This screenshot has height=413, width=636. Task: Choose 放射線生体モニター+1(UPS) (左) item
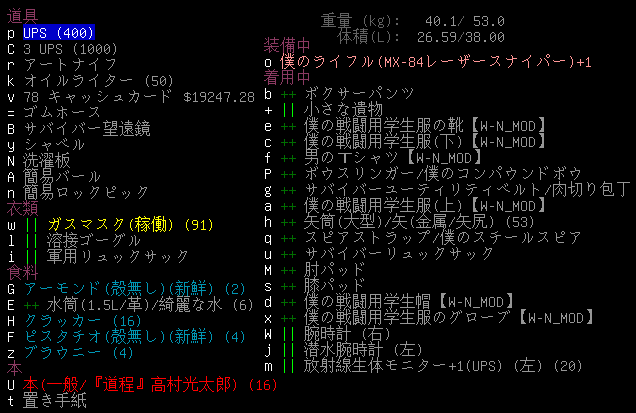(440, 365)
